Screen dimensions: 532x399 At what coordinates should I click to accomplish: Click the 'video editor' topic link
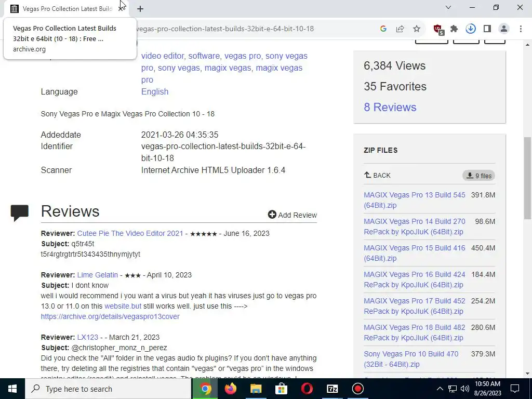tap(163, 56)
